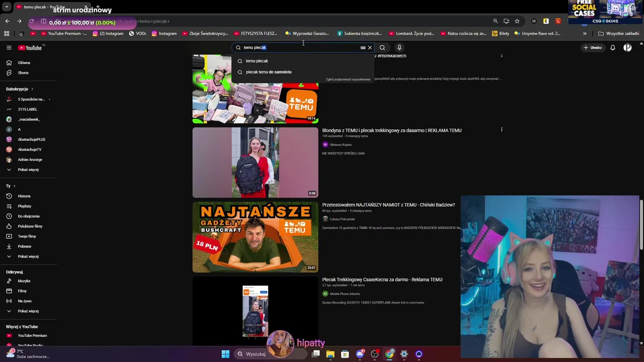Open more options for Blondyna z TEMU video
Screen dimensions: 644x362
(502, 130)
